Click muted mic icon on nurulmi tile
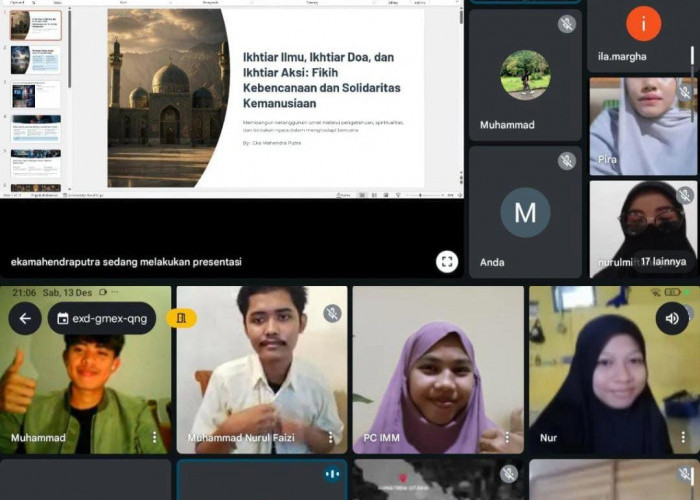Screen dimensions: 700x500 point(684,196)
